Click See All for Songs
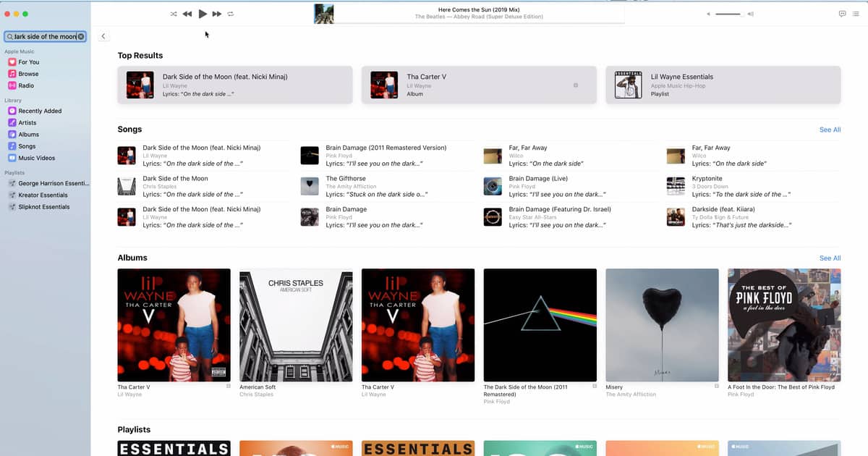Screen dimensions: 868x456 (830, 130)
